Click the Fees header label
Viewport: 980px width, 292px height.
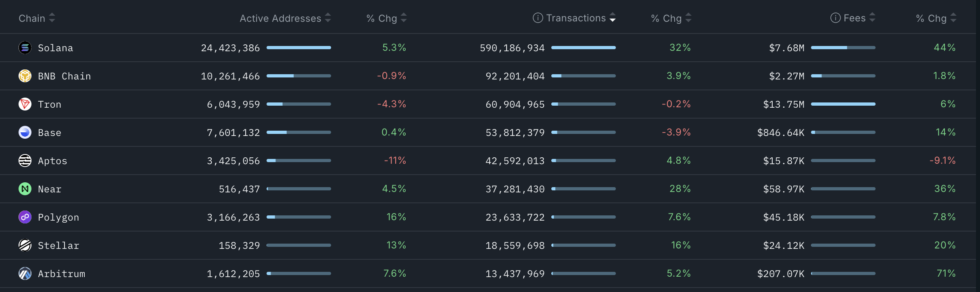point(855,18)
